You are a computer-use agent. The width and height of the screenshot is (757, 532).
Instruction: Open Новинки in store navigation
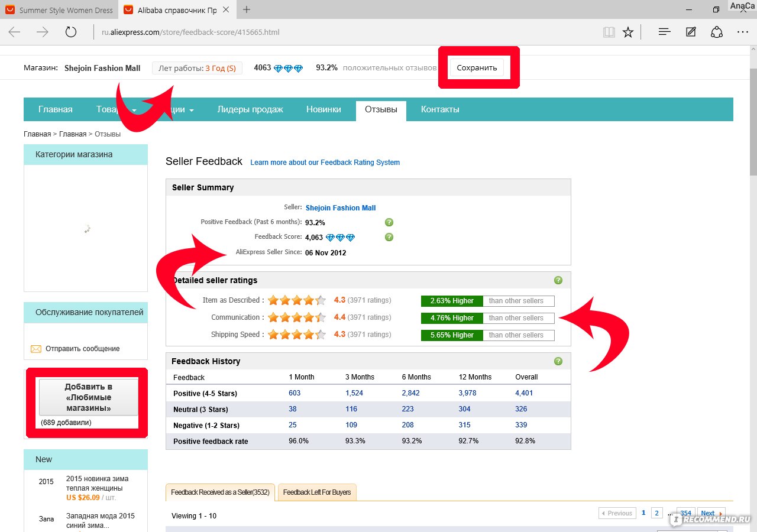(x=323, y=109)
